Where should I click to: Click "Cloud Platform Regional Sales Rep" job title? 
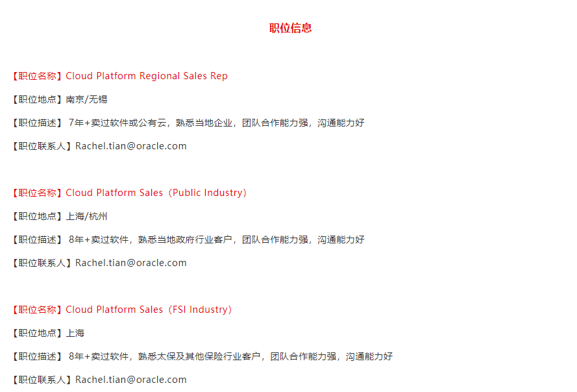[x=146, y=76]
